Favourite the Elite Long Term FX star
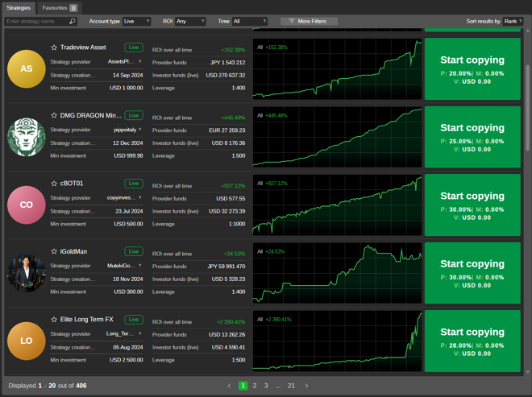 coord(54,320)
